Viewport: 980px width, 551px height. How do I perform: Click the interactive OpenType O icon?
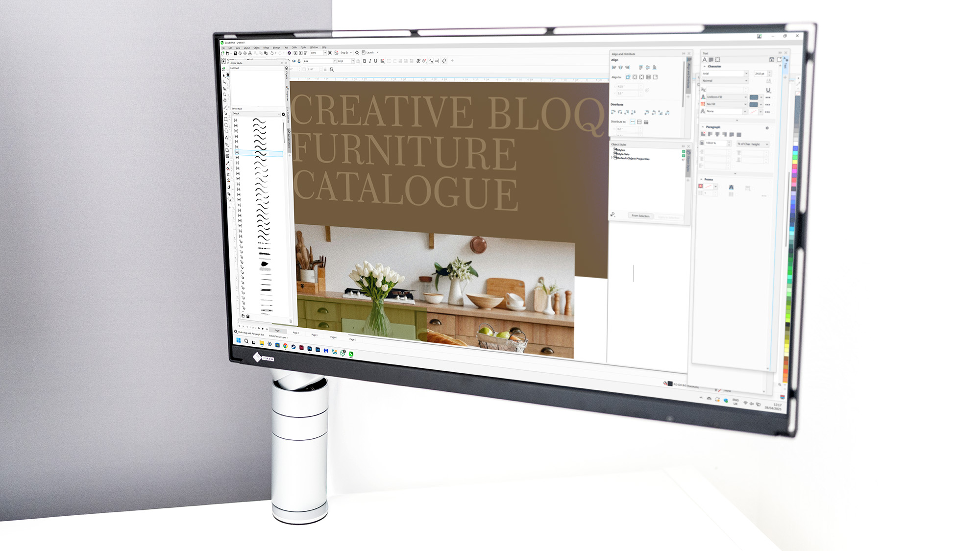444,61
